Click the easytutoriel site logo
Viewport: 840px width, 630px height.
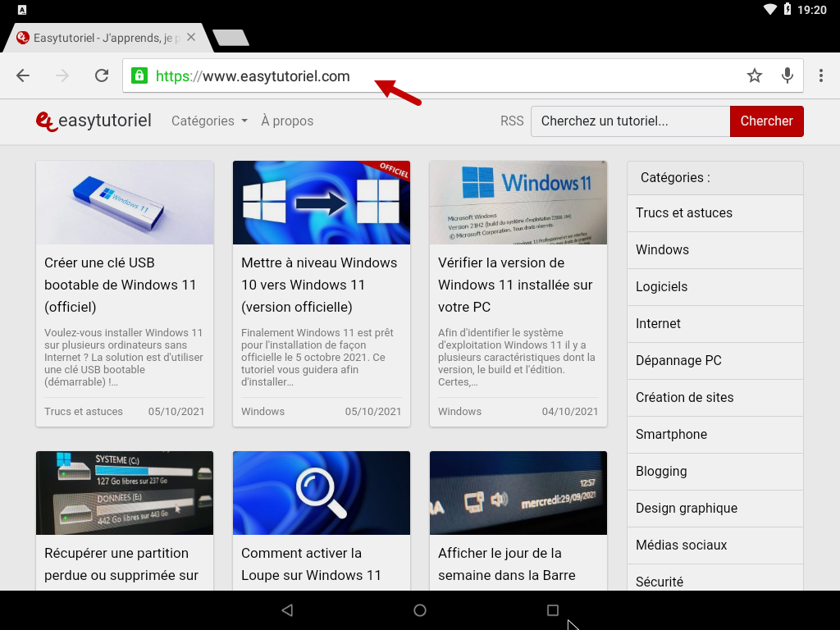[94, 121]
